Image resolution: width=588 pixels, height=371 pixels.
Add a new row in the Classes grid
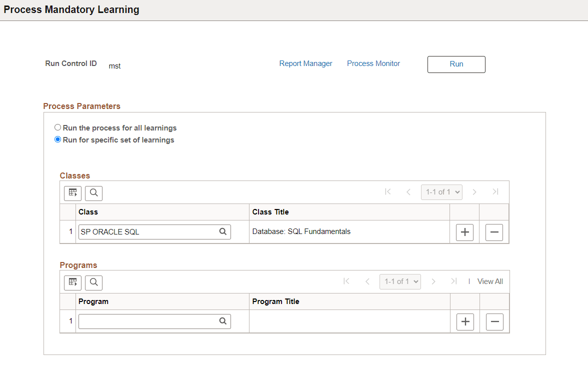(x=464, y=232)
